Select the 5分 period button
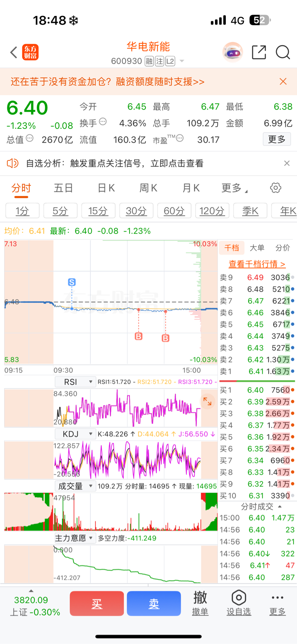 pos(60,211)
